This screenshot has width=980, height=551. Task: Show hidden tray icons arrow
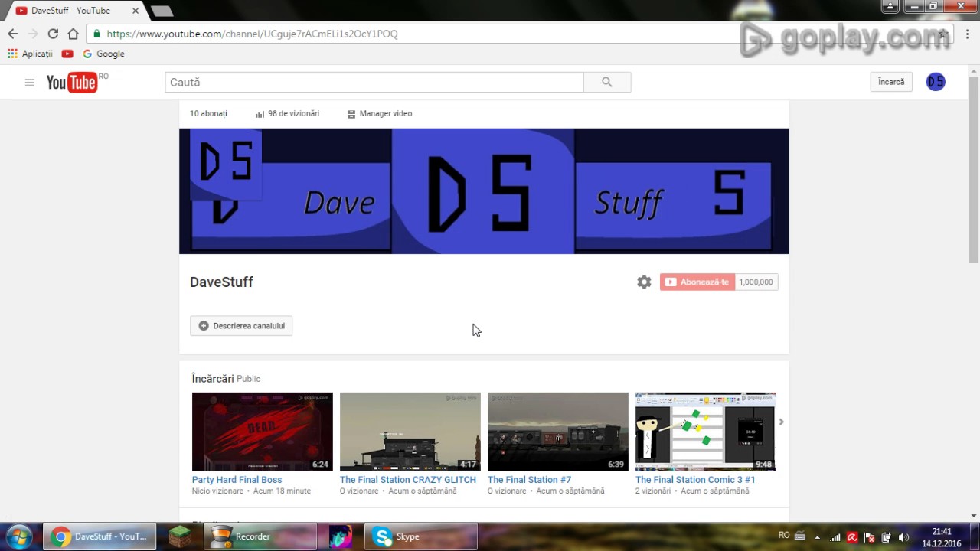(x=817, y=537)
